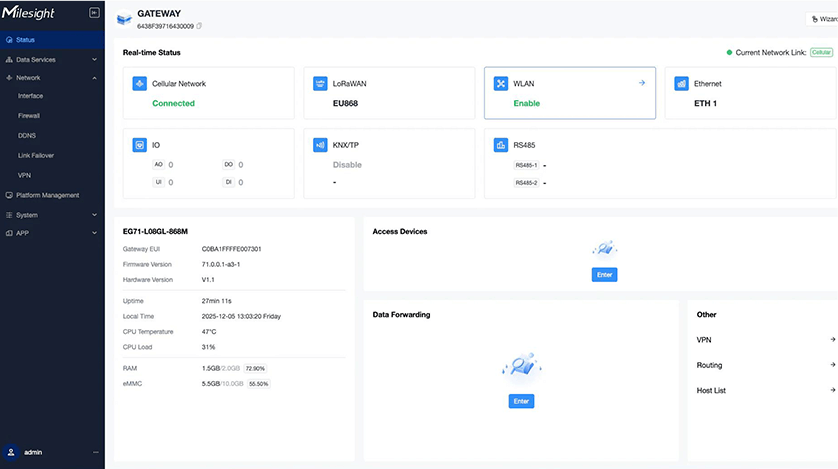Click the Cellular Network card icon
The height and width of the screenshot is (469, 838).
pos(140,84)
